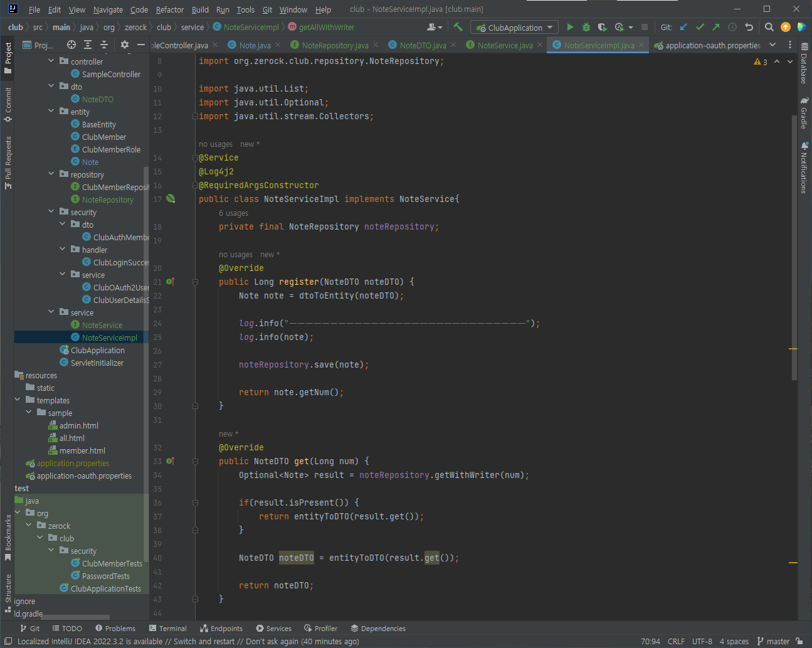
Task: Open the Navigate menu
Action: click(x=108, y=9)
